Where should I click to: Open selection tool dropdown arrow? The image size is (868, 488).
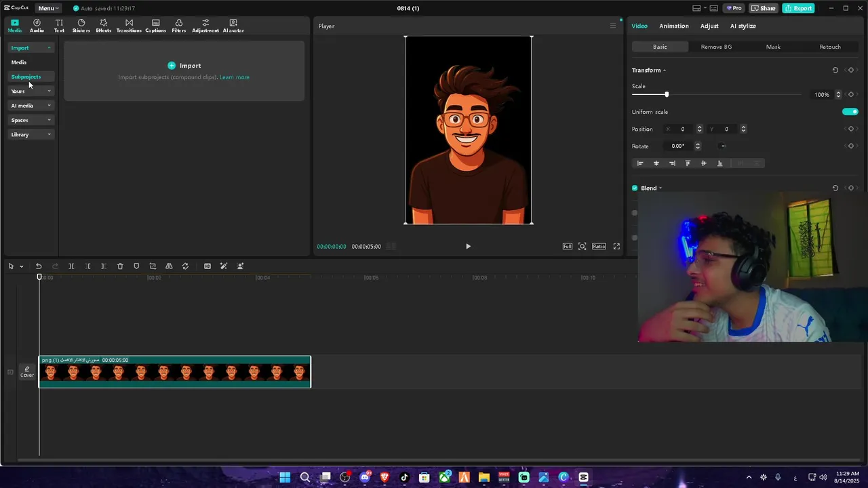(22, 266)
